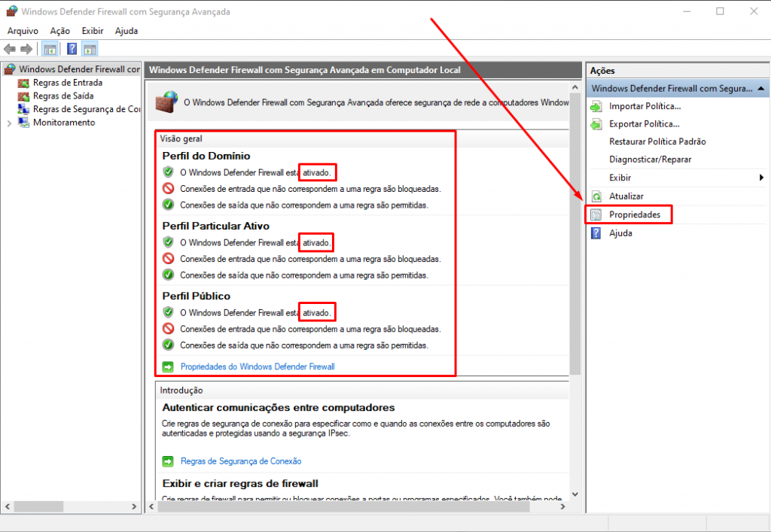The height and width of the screenshot is (532, 771).
Task: Click the Perfil Público heading
Action: [197, 296]
